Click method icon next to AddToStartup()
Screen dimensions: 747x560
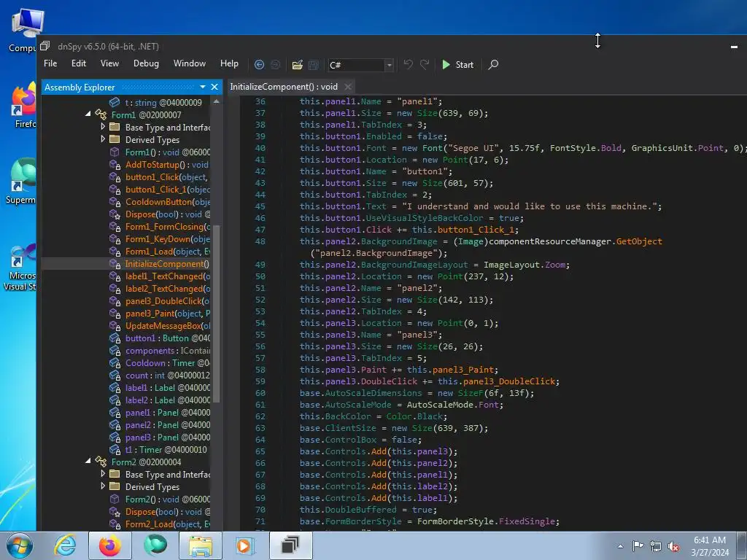(x=115, y=165)
